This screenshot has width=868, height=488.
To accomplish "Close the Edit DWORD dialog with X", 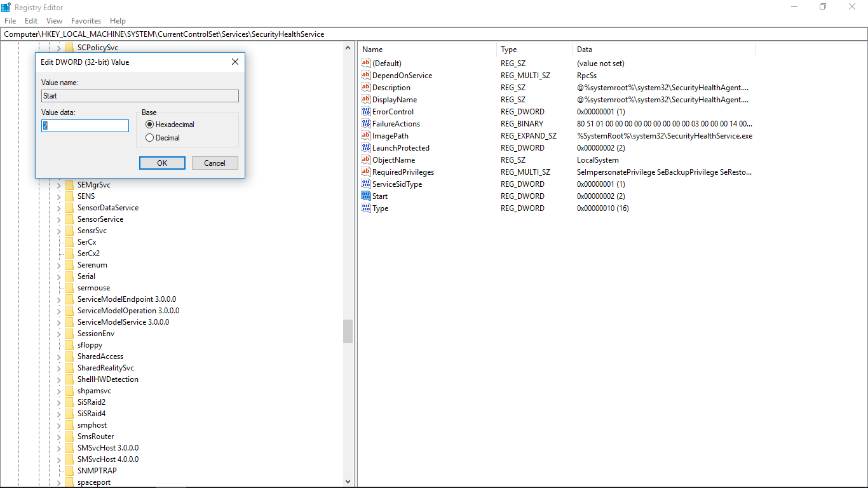I will (x=234, y=62).
